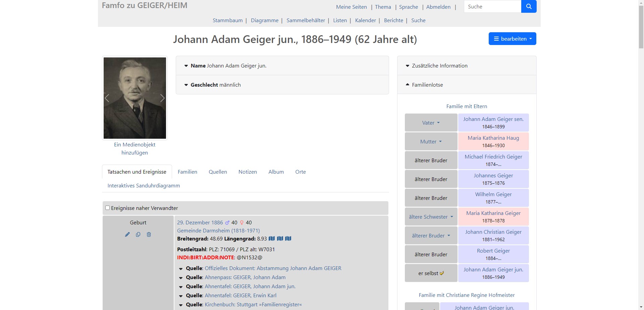Open the bearbeiten dropdown menu
Screen dimensions: 644x310
point(512,39)
